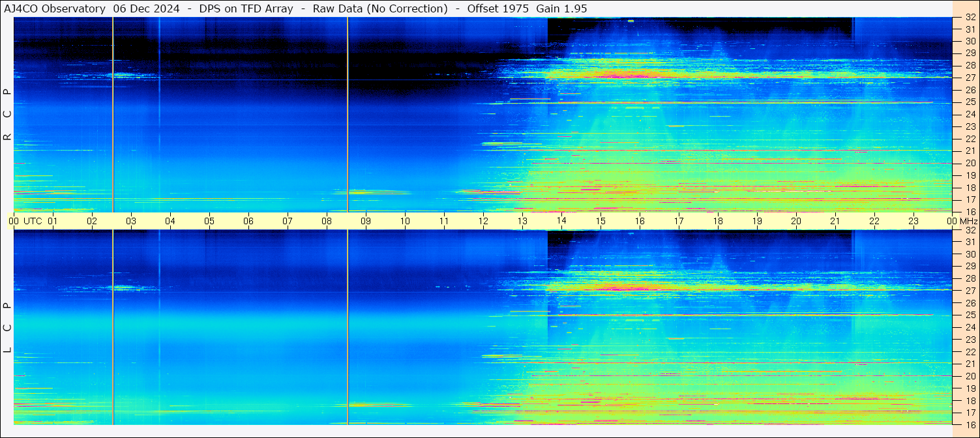Click '22' MHz tick in RCP panel
Screen dimensions: 980x438
tap(970, 139)
